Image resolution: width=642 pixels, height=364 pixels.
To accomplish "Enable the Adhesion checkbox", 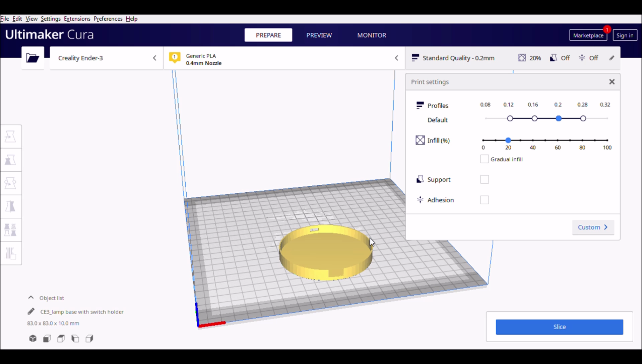I will click(484, 200).
